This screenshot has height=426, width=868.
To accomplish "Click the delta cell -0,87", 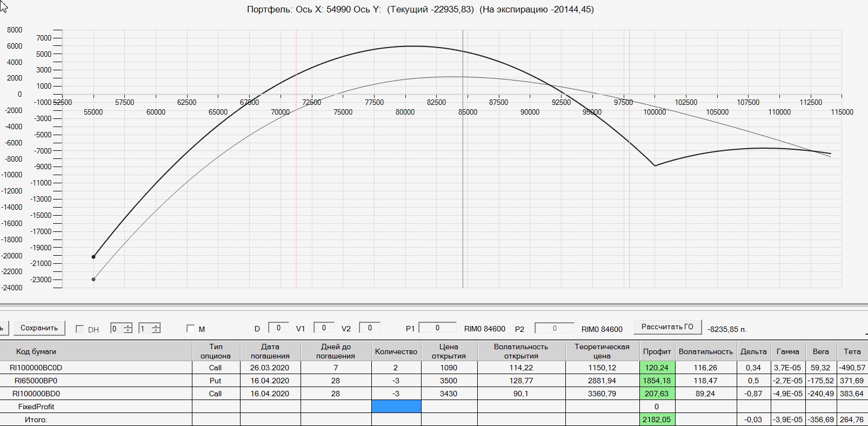I will [753, 394].
